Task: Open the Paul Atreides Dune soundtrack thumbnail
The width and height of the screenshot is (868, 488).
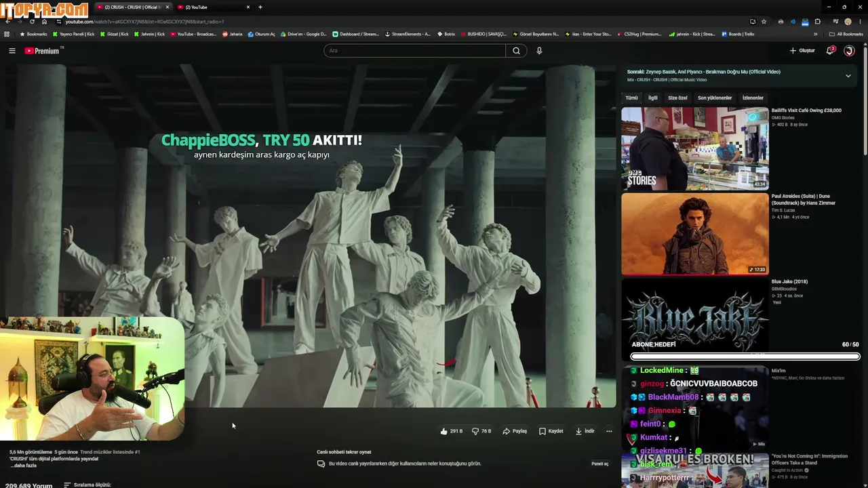Action: tap(695, 234)
